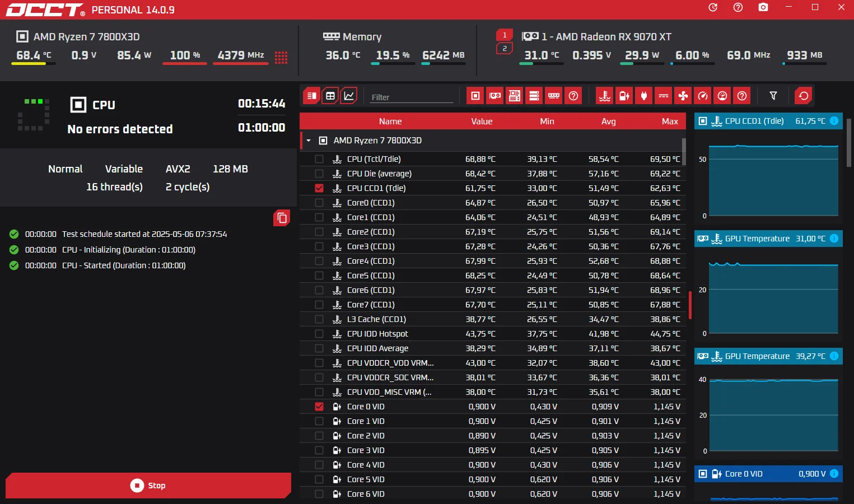Image resolution: width=854 pixels, height=504 pixels.
Task: Sort the table by Min column
Action: (547, 122)
